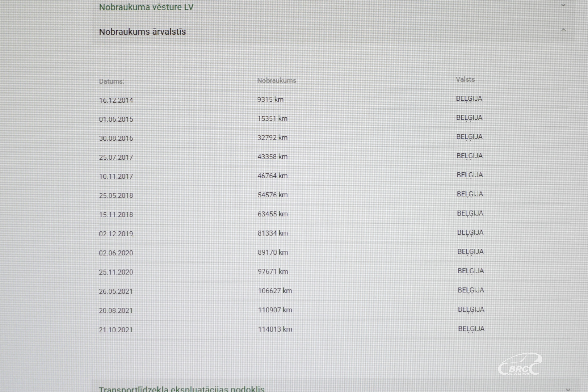The height and width of the screenshot is (392, 588).
Task: Click mileage value 106627 km
Action: [275, 291]
